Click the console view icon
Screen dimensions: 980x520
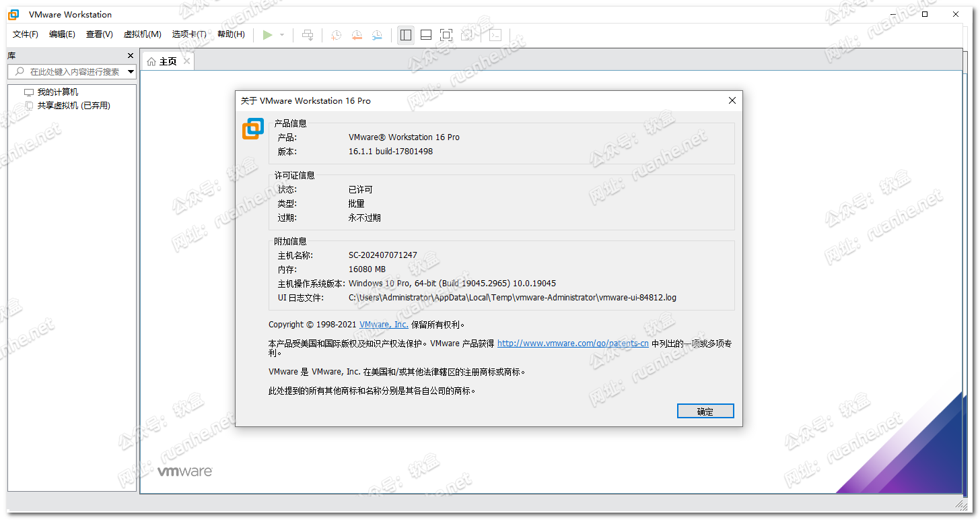click(x=495, y=35)
